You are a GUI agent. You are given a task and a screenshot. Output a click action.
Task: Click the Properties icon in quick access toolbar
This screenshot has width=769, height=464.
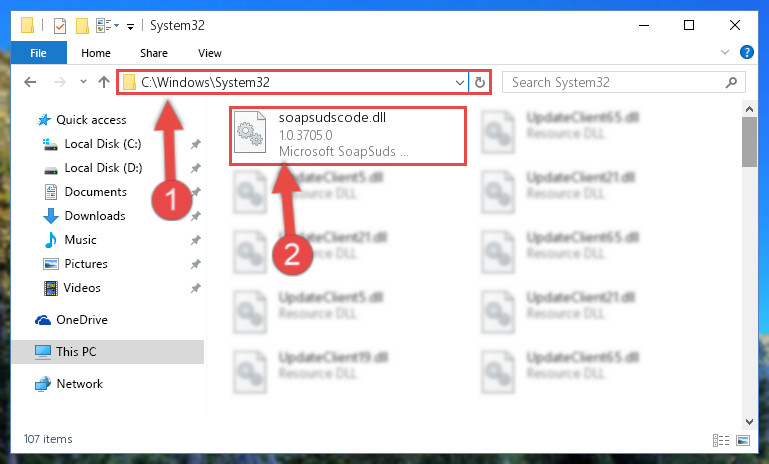click(59, 26)
